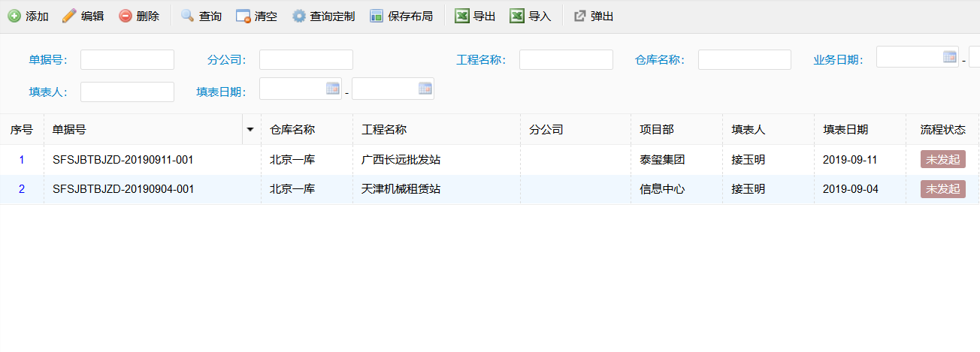Image resolution: width=980 pixels, height=352 pixels.
Task: Select row SFSJBTBJZD-20190904-001
Action: [489, 189]
